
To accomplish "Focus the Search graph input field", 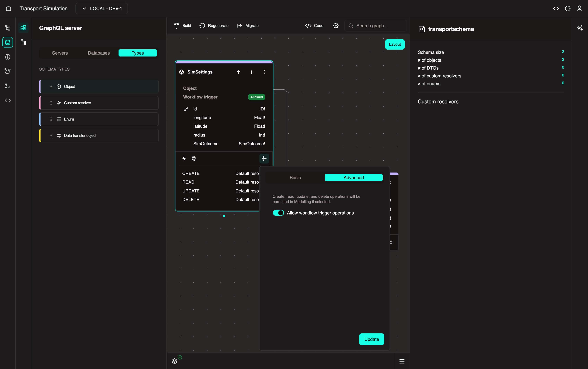I will pyautogui.click(x=375, y=26).
